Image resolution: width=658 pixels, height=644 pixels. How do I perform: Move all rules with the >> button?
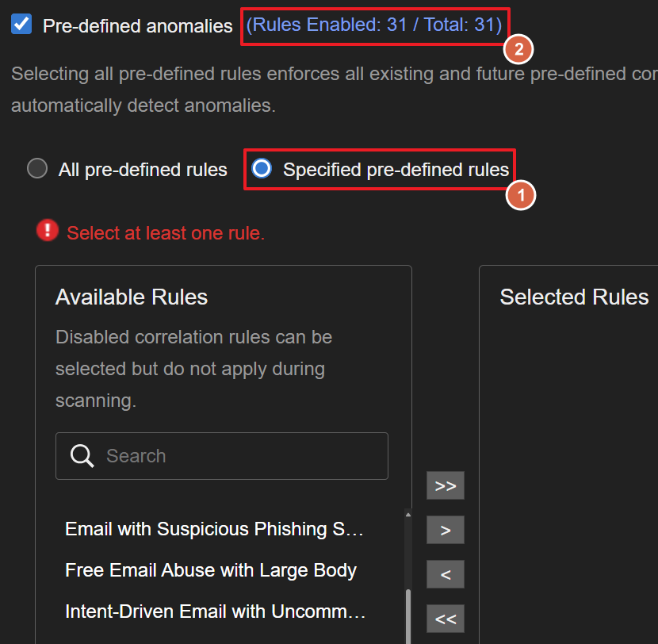[445, 485]
